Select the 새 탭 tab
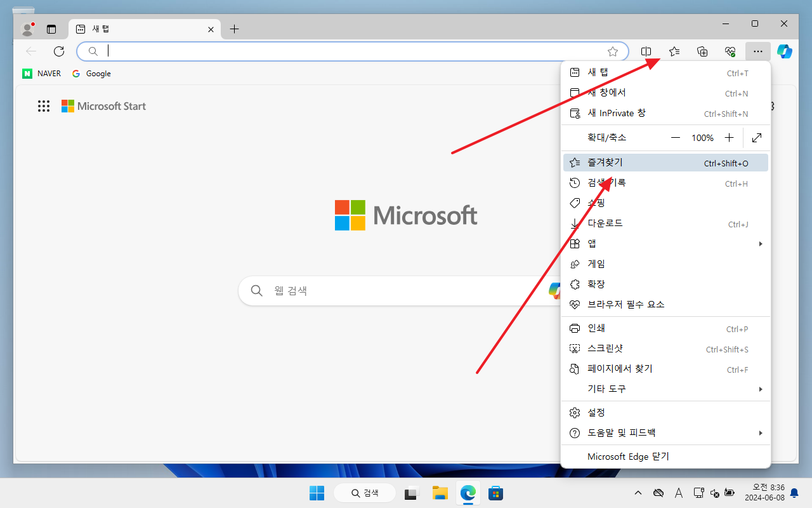The width and height of the screenshot is (812, 508). coord(145,29)
